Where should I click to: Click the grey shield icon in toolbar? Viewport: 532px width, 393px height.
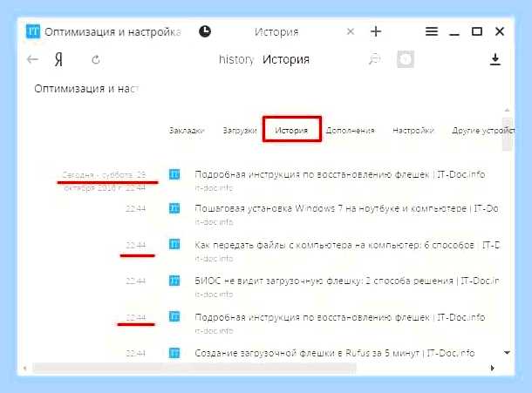pos(406,59)
